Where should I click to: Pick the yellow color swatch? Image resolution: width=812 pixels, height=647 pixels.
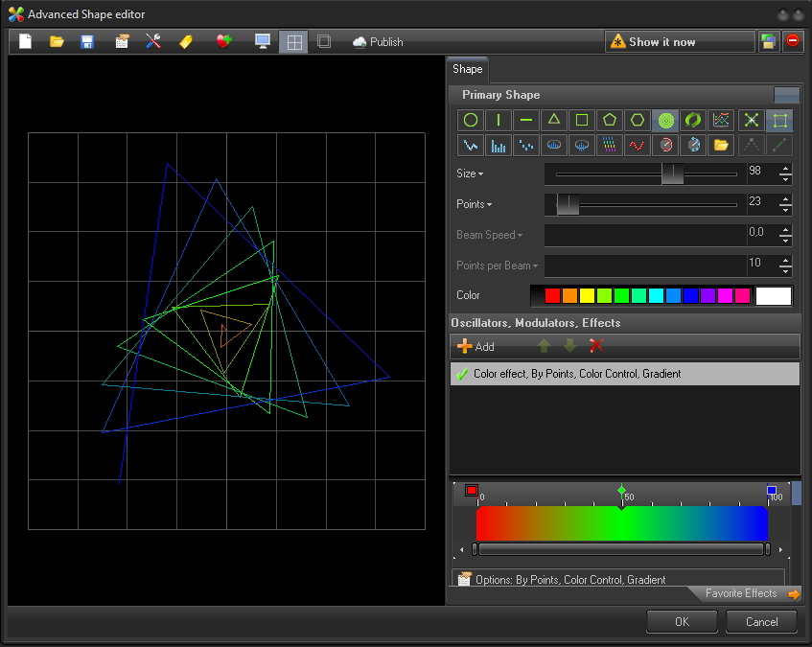587,295
